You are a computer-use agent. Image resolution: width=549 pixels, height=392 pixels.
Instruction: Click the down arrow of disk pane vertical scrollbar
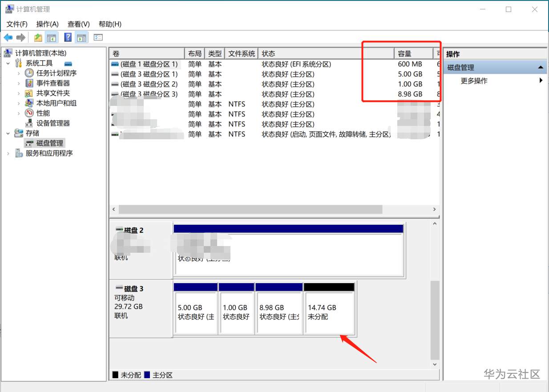(435, 364)
